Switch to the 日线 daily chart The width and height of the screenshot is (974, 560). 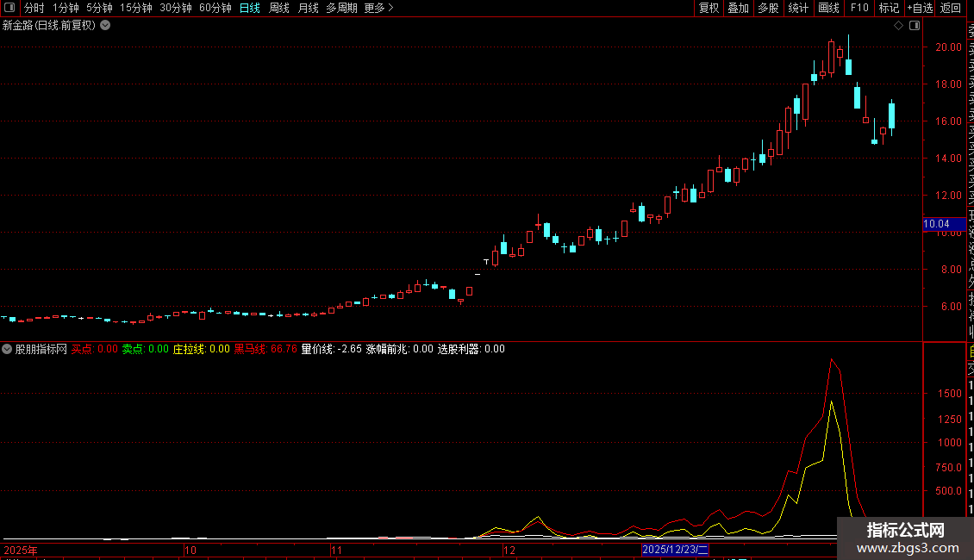click(x=250, y=8)
